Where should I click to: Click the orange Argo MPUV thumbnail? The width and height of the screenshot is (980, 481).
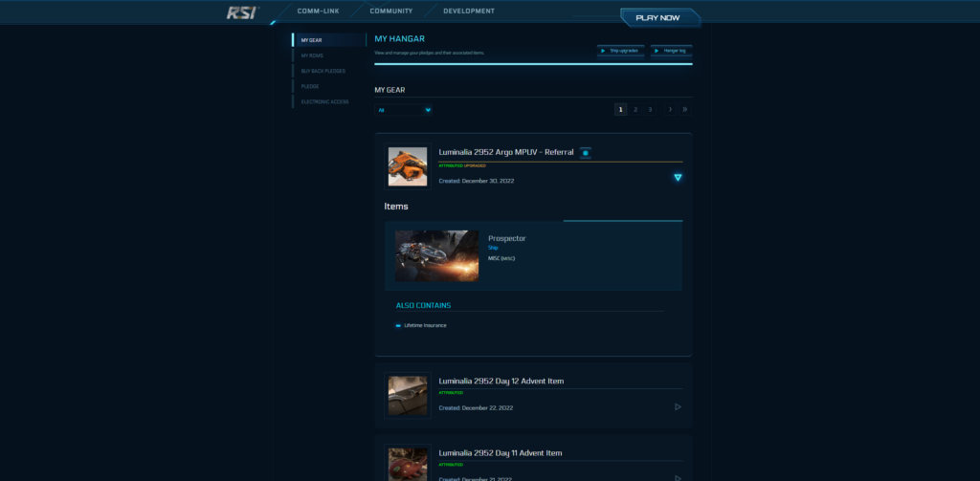tap(408, 166)
